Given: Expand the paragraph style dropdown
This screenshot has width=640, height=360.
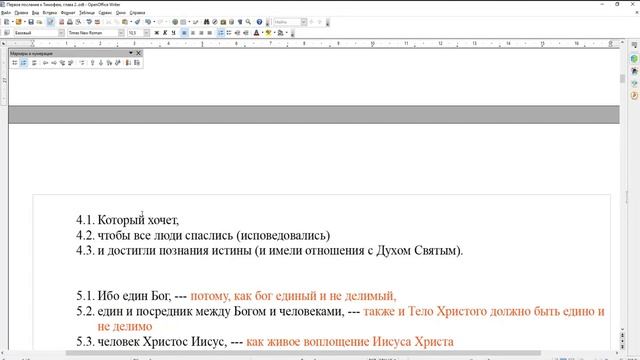Looking at the screenshot, I should pos(61,33).
